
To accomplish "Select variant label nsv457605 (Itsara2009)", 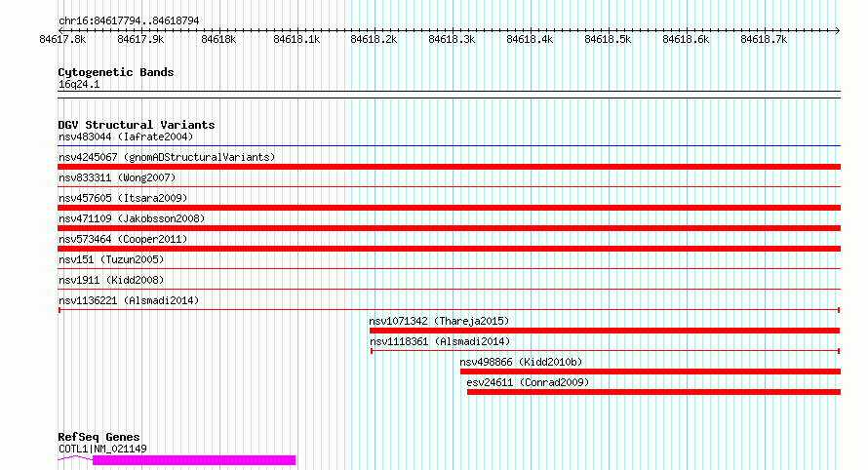I will [123, 198].
